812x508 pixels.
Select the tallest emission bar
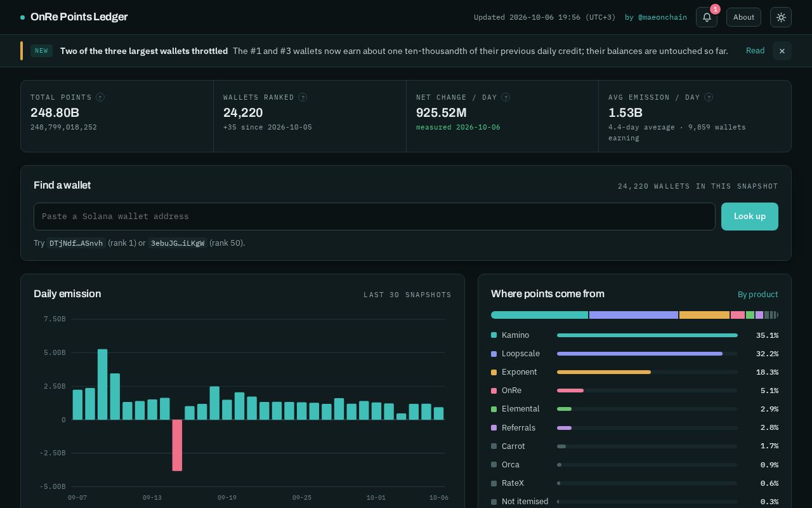[102, 384]
